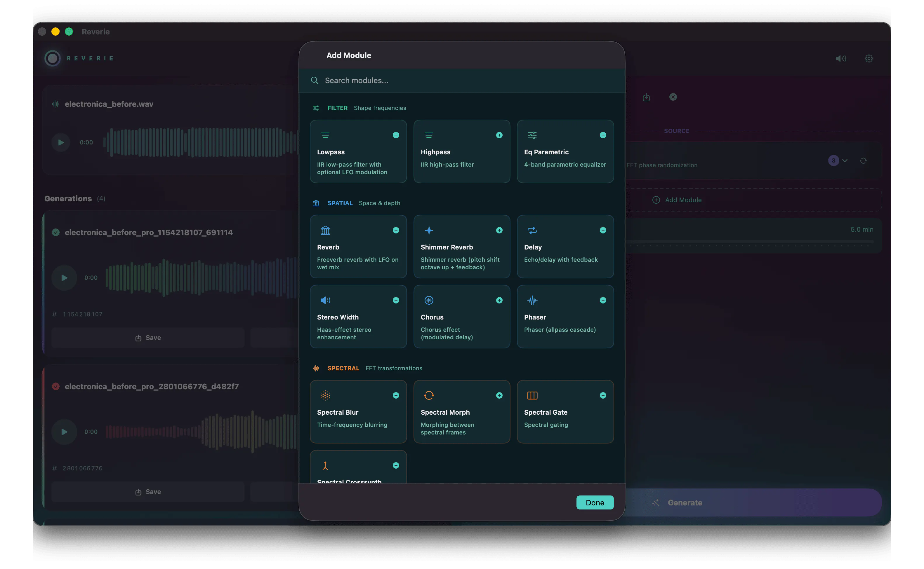Click the seed number 2801066776
Image resolution: width=924 pixels, height=569 pixels.
tap(82, 468)
